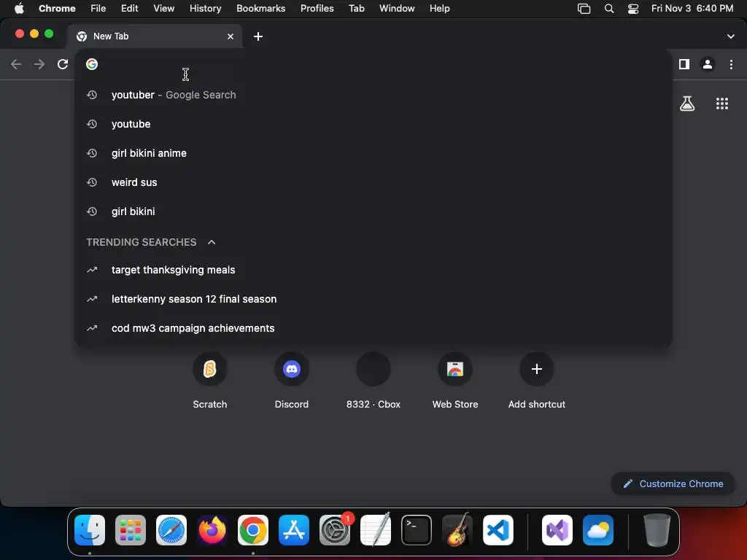
Task: Select the 'youtube' history suggestion
Action: 373,124
